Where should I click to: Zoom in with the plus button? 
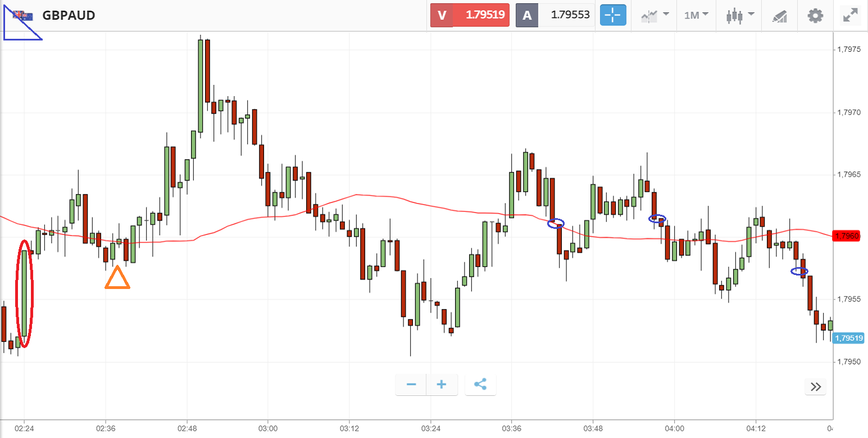(442, 385)
